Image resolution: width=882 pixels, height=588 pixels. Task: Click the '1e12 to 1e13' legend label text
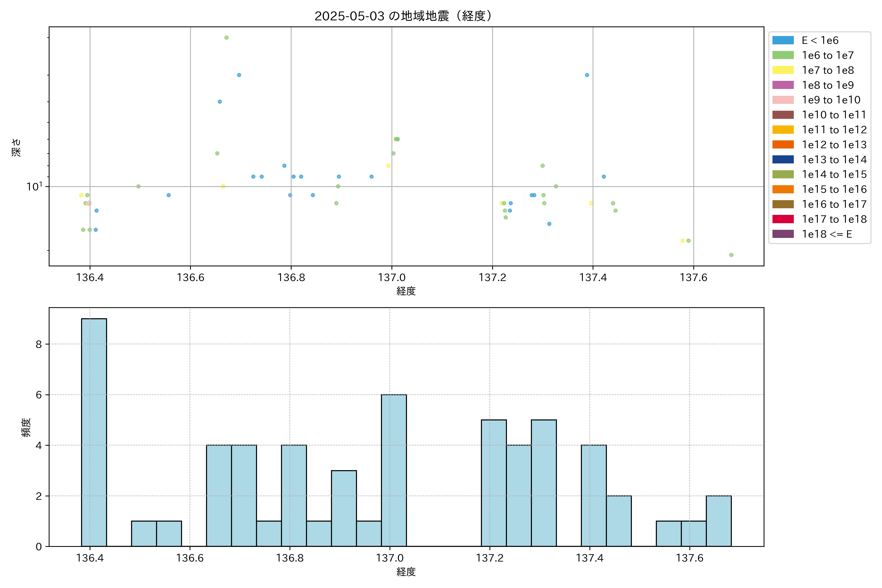point(834,145)
